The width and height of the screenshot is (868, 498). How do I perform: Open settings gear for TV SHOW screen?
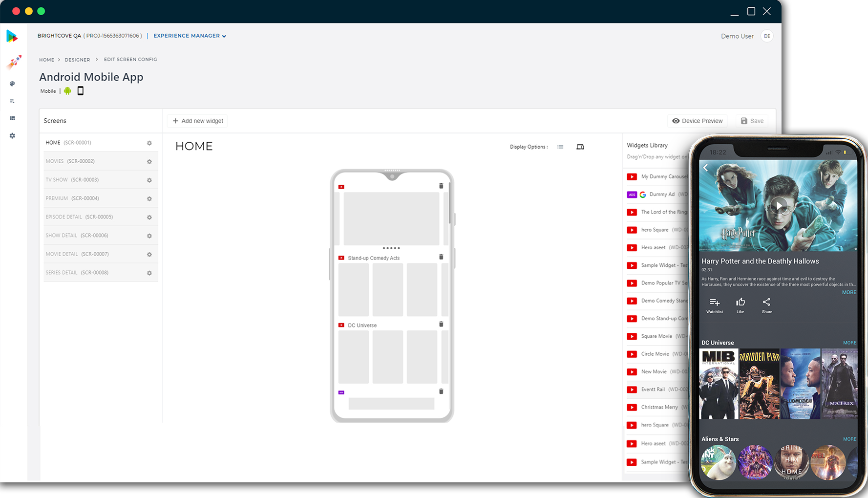pyautogui.click(x=149, y=180)
